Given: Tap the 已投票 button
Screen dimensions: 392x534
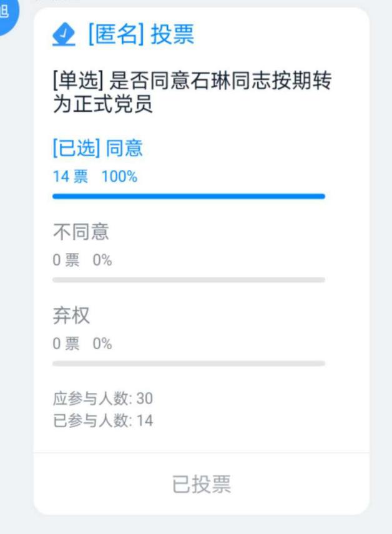Looking at the screenshot, I should 202,484.
